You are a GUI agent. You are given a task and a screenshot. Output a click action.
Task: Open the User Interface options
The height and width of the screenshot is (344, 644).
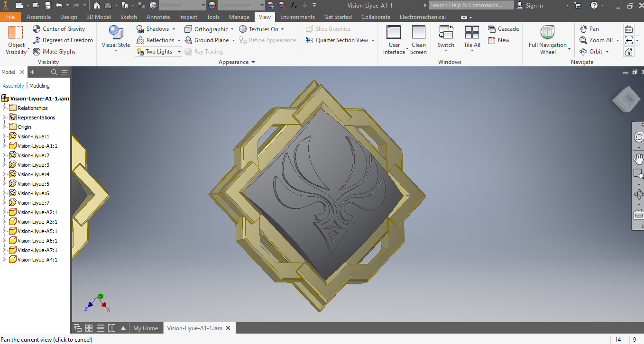click(x=394, y=40)
